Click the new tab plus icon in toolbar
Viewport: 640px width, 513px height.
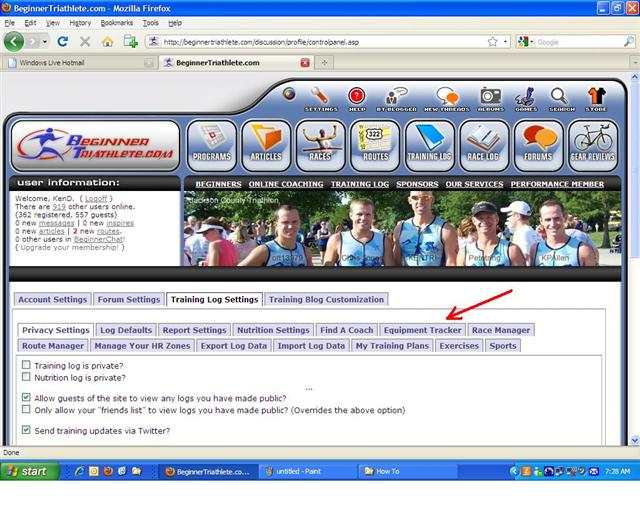click(131, 41)
